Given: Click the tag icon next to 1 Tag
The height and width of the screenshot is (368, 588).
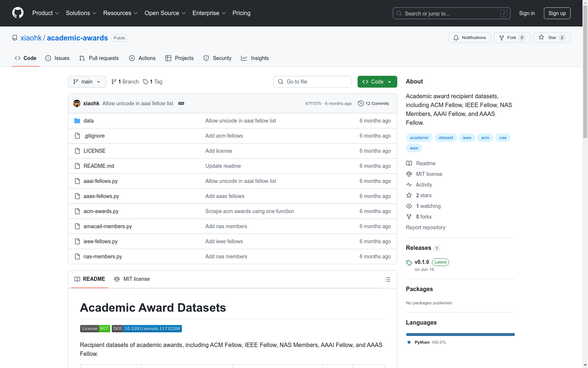Looking at the screenshot, I should tap(146, 82).
